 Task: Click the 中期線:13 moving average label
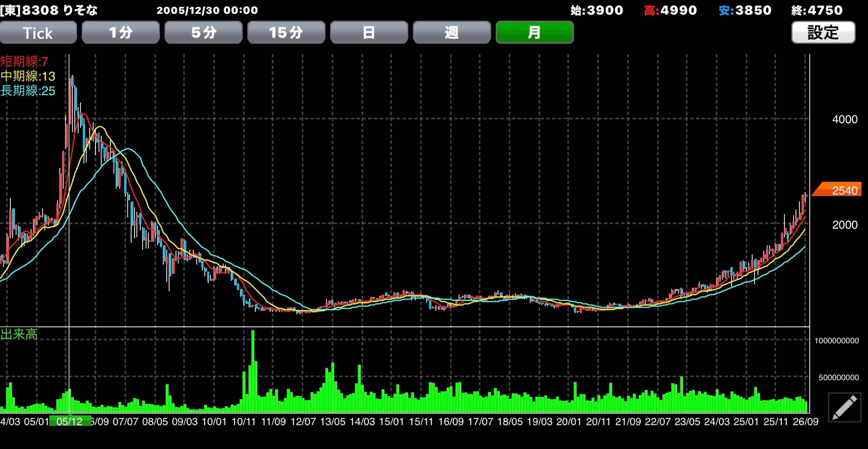(x=28, y=76)
